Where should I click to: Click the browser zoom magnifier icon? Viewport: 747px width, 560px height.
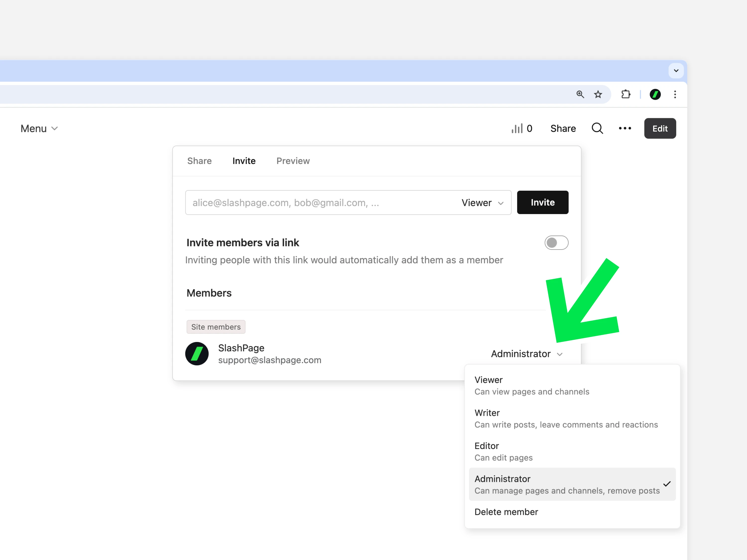580,94
